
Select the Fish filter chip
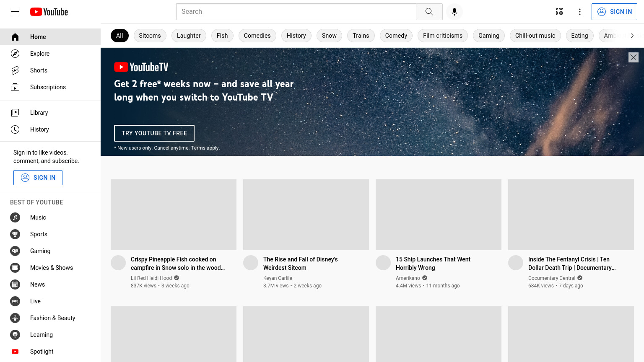pos(222,36)
